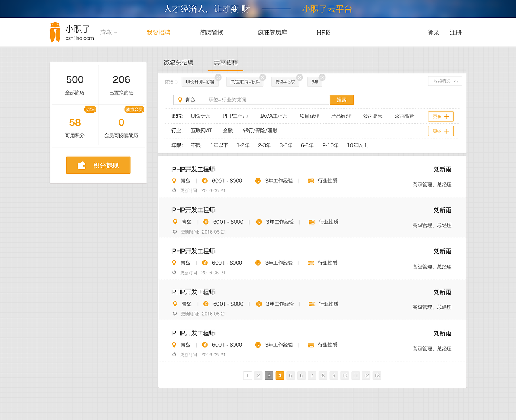
Task: Click location pin in fifth job row
Action: [x=174, y=345]
